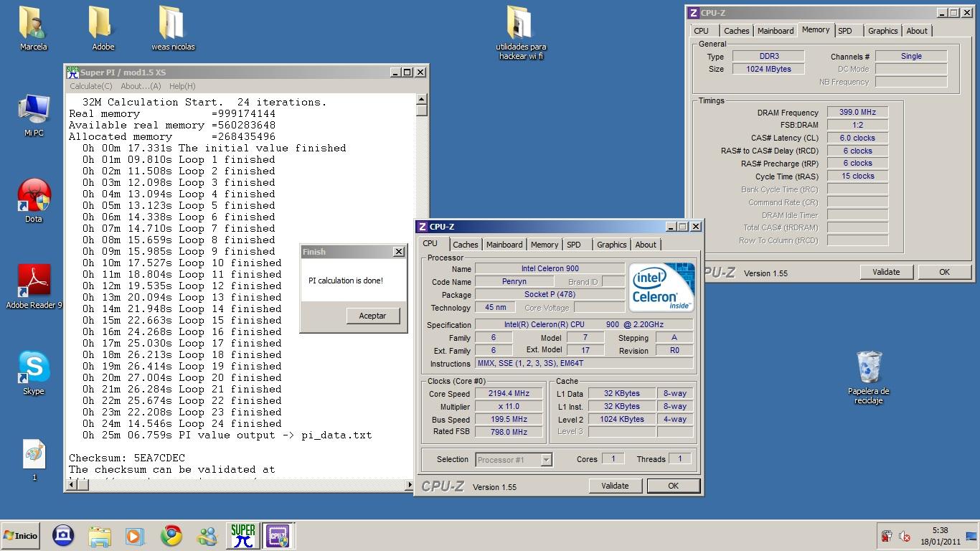980x551 pixels.
Task: Switch to Graphics tab in front CPU-Z
Action: pos(611,245)
